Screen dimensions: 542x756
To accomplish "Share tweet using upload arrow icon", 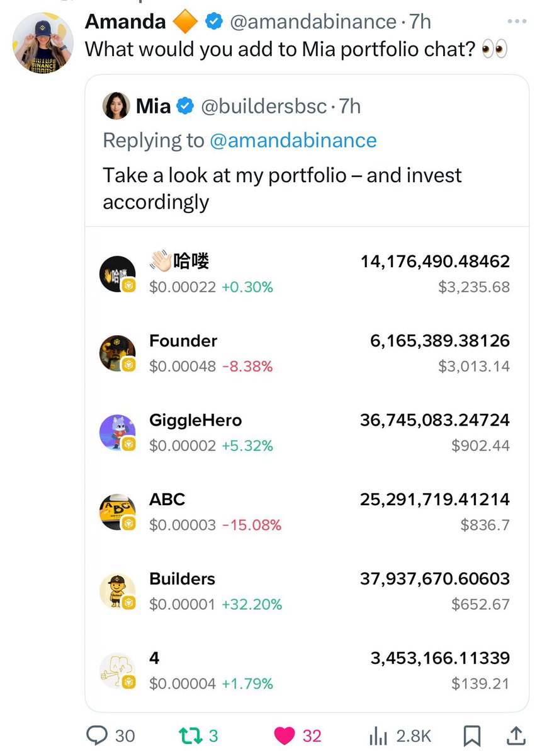I will pos(515,735).
